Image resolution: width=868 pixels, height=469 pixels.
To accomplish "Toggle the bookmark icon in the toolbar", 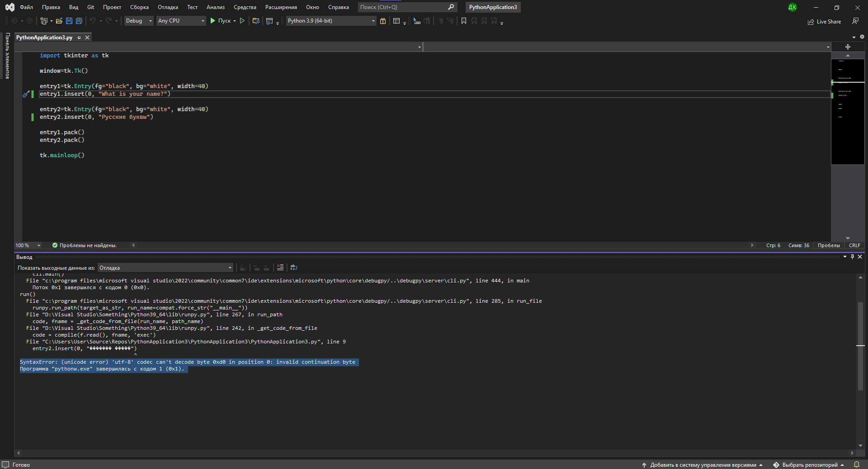I will (464, 21).
